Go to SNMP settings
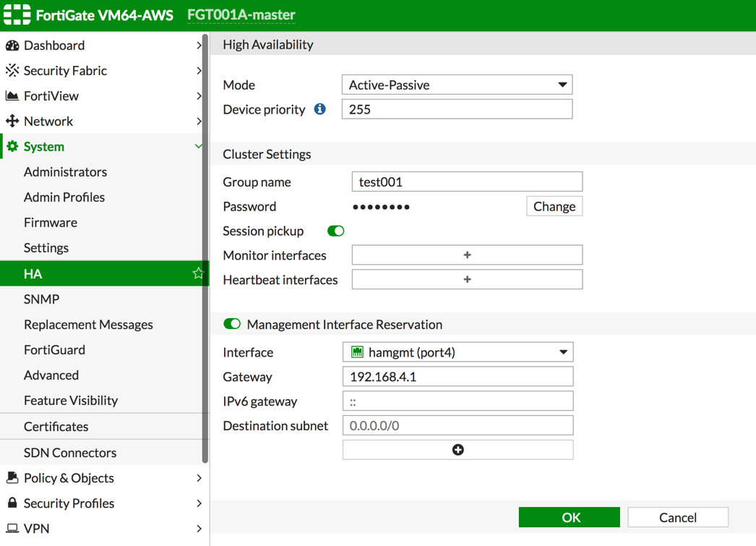756x546 pixels. point(41,299)
